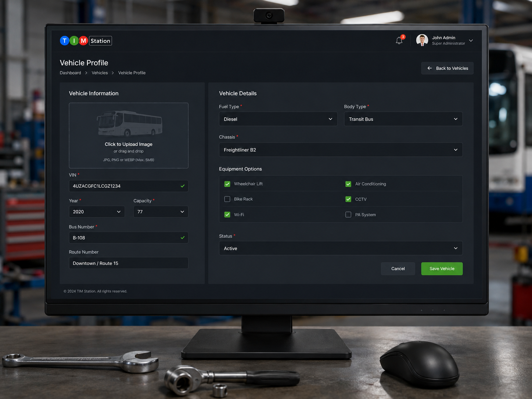
Task: Click the back arrow beside Back to Vehicles
Action: tap(429, 68)
